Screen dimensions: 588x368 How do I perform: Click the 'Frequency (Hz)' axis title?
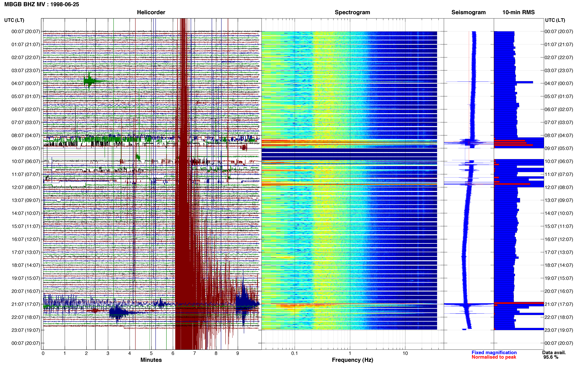352,360
